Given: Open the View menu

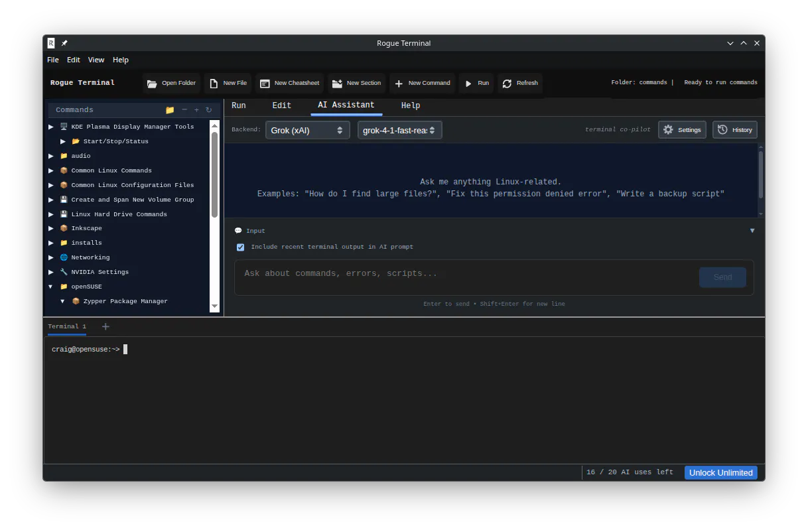Looking at the screenshot, I should [x=96, y=60].
